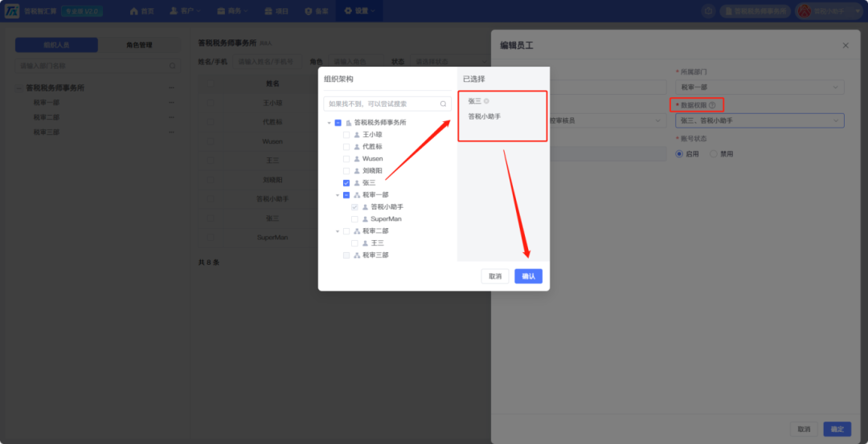
Task: Click the 答税智汇算 logo
Action: [12, 11]
